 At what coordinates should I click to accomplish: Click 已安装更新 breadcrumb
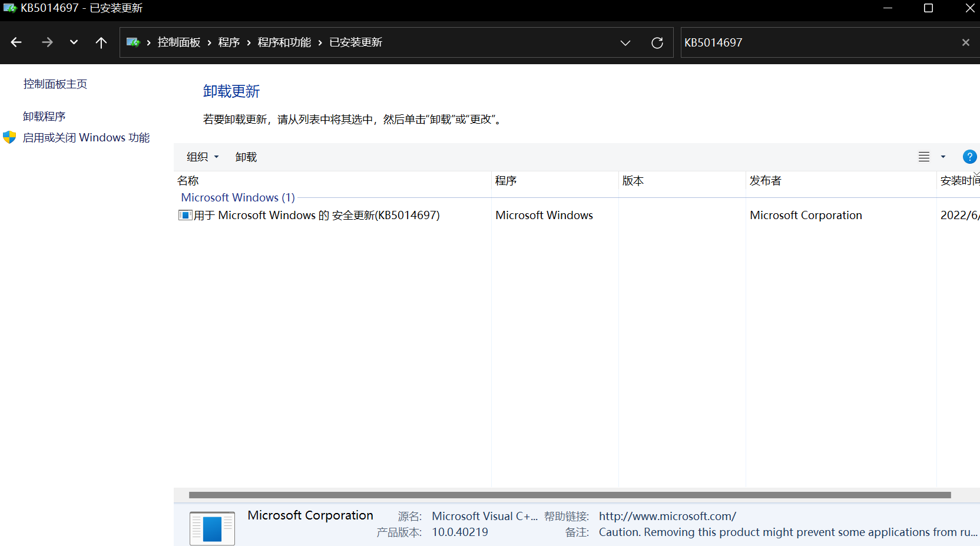click(x=356, y=42)
